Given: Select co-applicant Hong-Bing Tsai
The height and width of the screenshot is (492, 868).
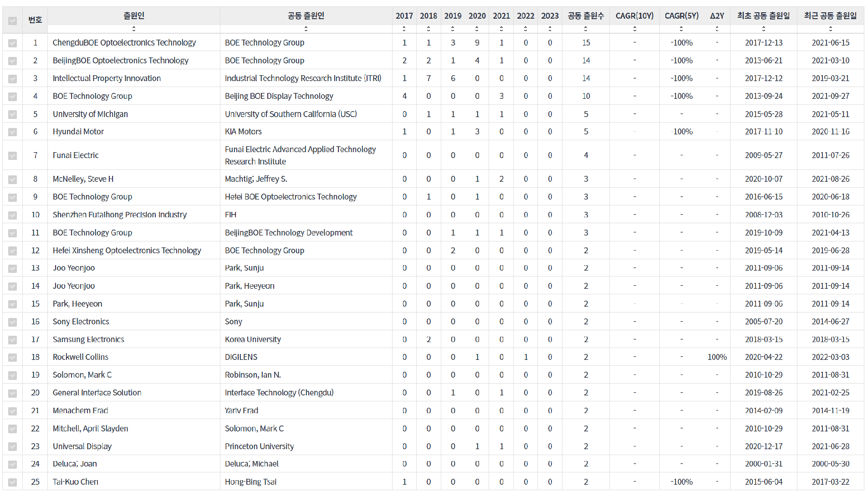Looking at the screenshot, I should coord(250,482).
